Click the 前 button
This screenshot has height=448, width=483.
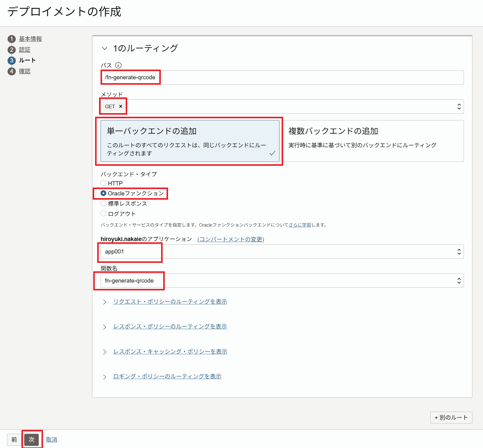(x=14, y=440)
